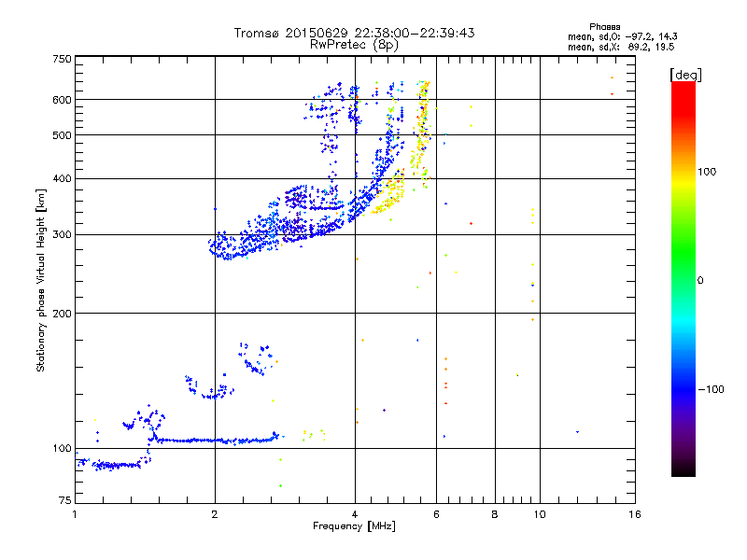This screenshot has height=560, width=747.
Task: Click the '0' colorbar tick label
Action: click(x=700, y=281)
